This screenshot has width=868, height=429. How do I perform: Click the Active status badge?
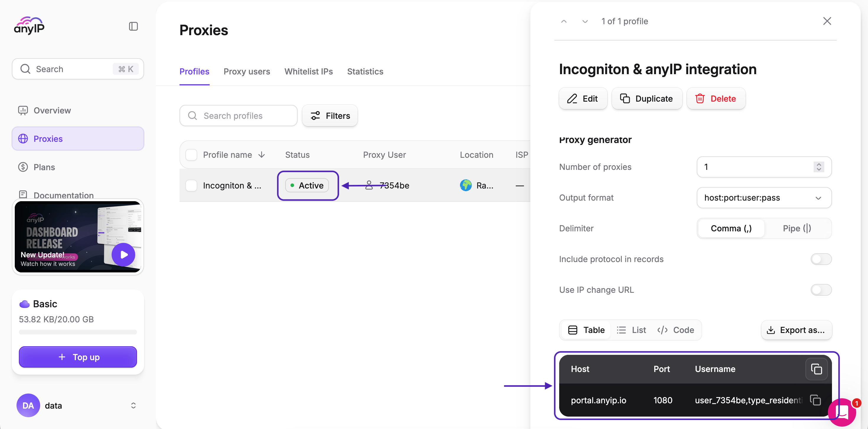pos(307,186)
